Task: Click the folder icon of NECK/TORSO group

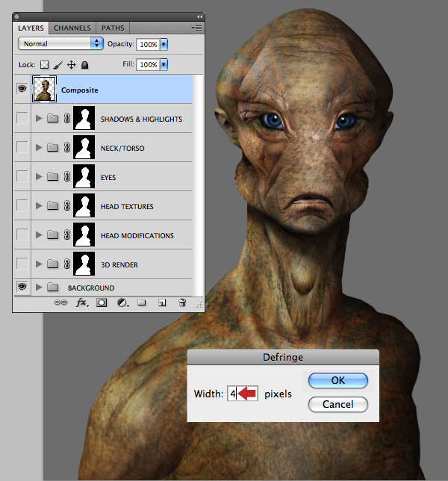Action: tap(53, 147)
